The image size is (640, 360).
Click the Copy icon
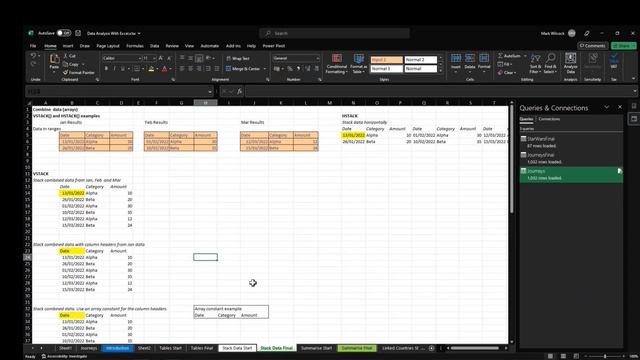click(x=66, y=64)
